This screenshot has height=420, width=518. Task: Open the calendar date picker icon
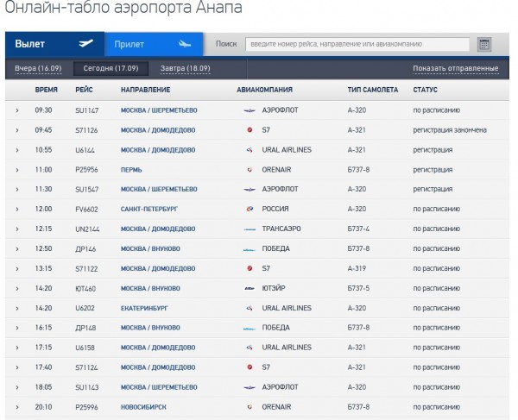(x=483, y=44)
